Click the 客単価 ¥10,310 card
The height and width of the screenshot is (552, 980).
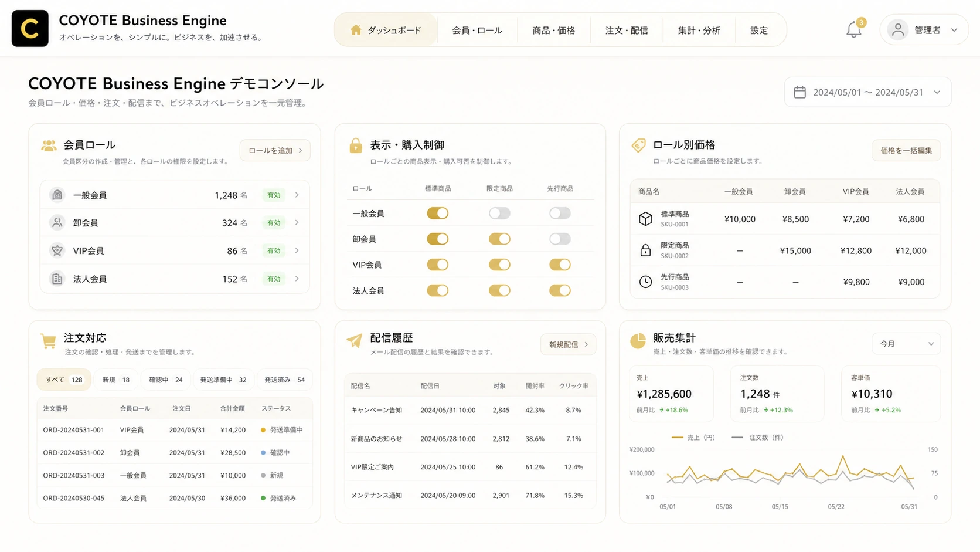[x=891, y=394]
